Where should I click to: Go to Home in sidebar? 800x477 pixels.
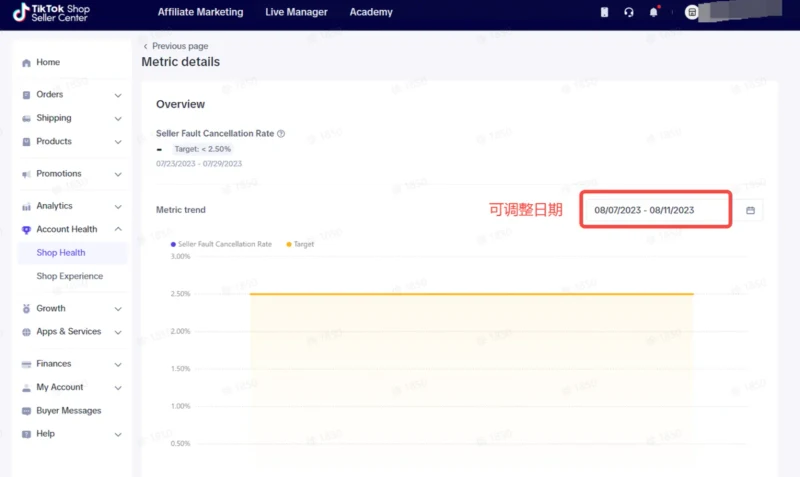point(48,62)
